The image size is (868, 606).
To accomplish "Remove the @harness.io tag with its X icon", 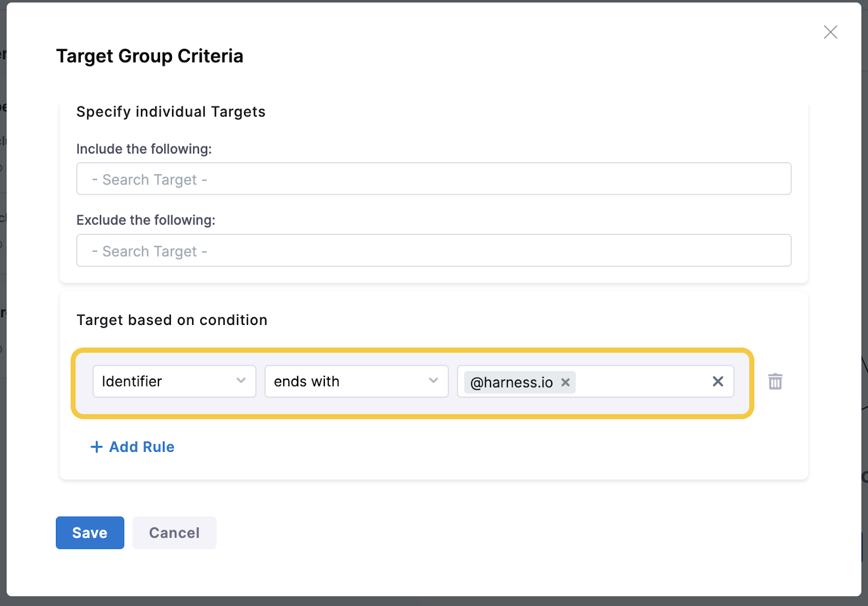I will (565, 382).
